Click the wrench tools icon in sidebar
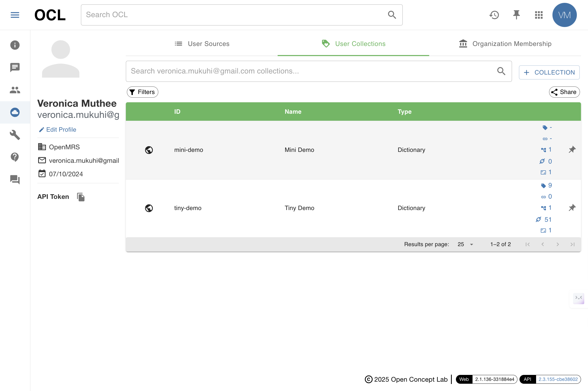 click(x=15, y=135)
